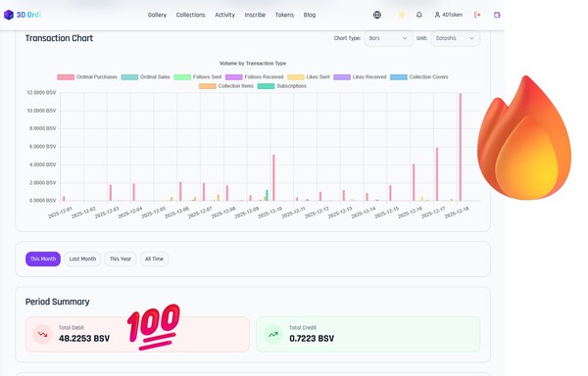
Task: Hide the Follows Received legend series
Action: [x=255, y=77]
